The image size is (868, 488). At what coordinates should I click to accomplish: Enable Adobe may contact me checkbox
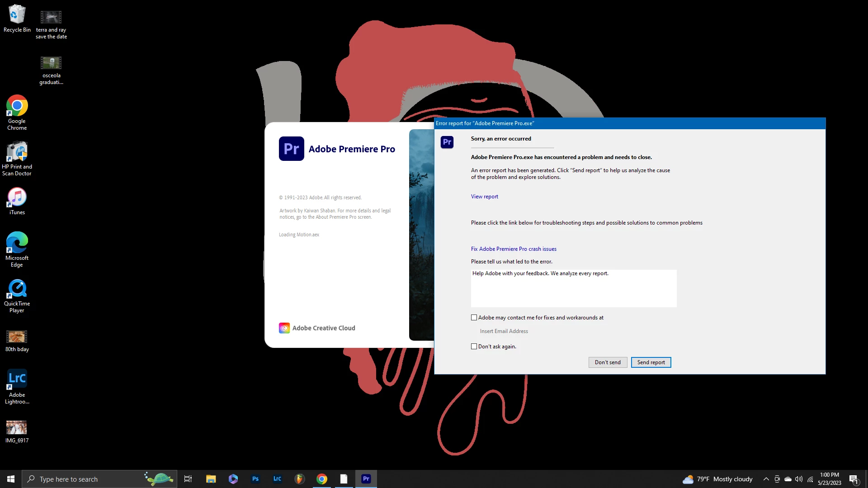coord(474,318)
